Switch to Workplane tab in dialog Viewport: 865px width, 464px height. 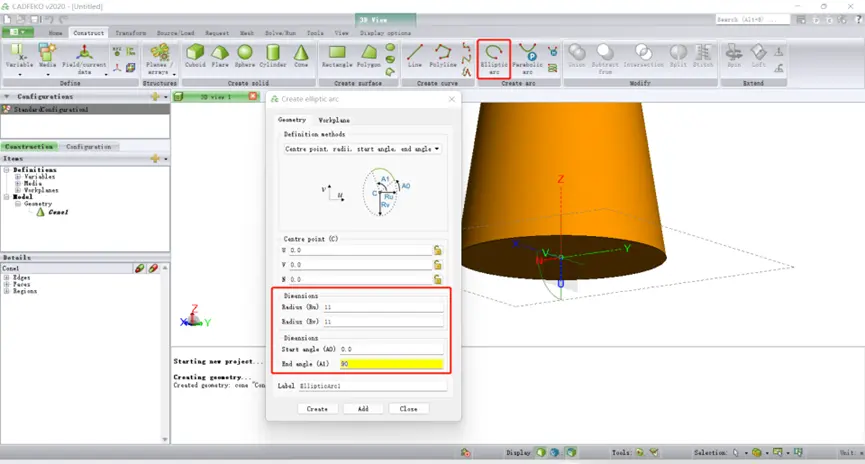334,120
